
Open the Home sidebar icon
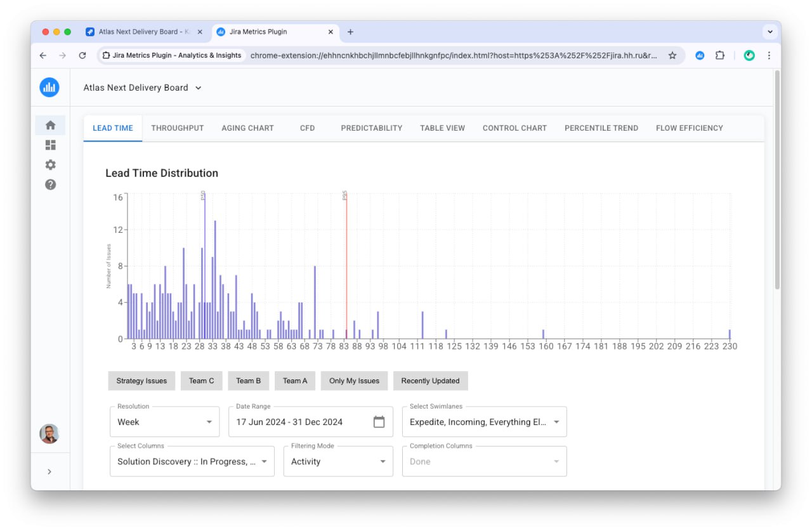click(50, 125)
